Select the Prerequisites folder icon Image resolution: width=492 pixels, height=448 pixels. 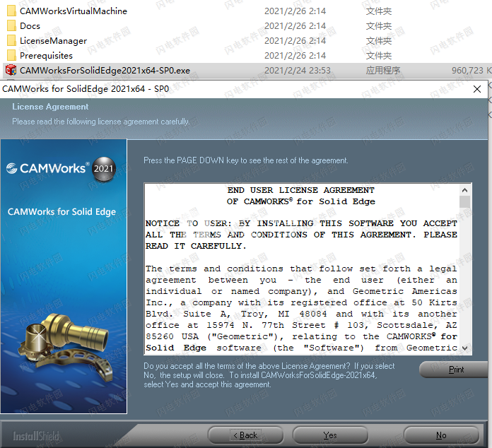[11, 55]
